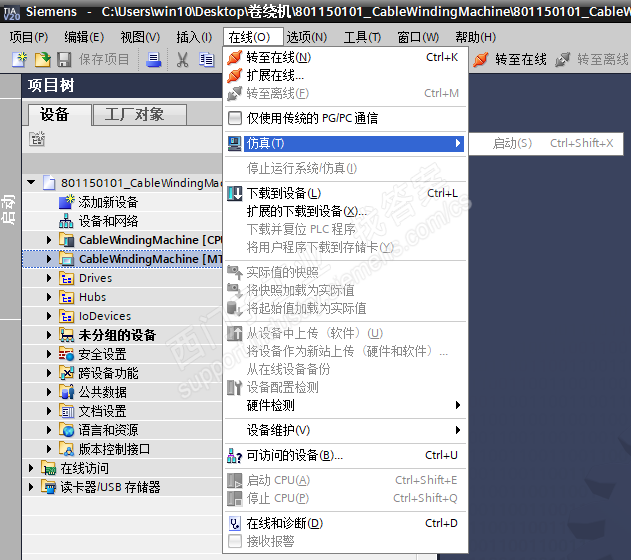Click the project tree view options icon

(x=37, y=139)
